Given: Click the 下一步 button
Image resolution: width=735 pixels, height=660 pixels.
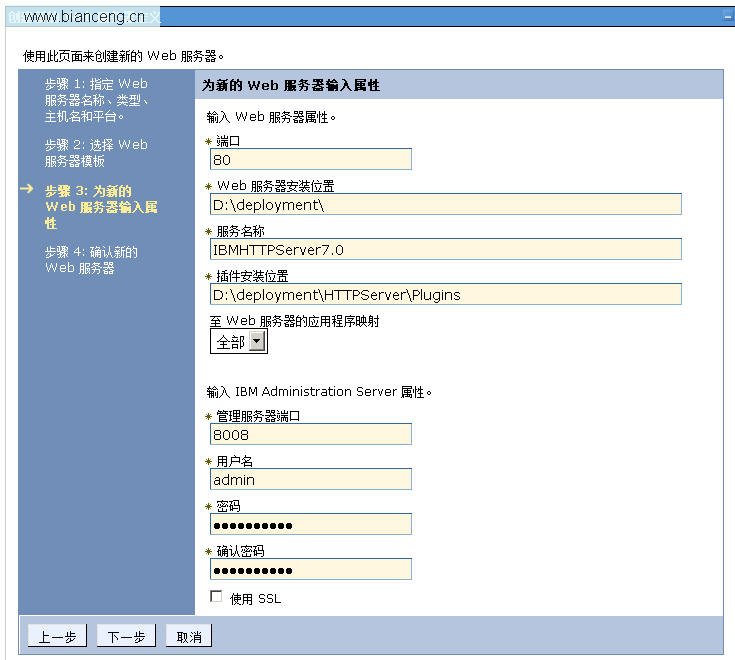Looking at the screenshot, I should click(x=126, y=636).
